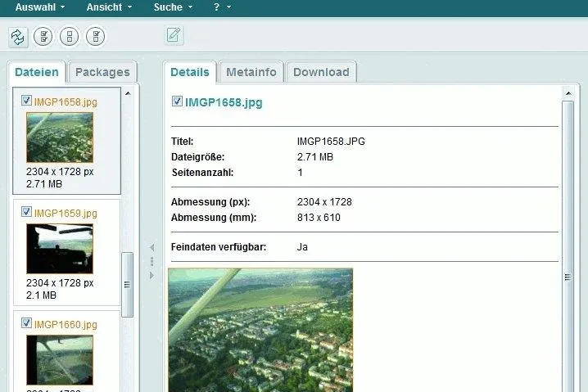This screenshot has width=588, height=392.
Task: Click file list scrollbar up arrow
Action: (128, 93)
